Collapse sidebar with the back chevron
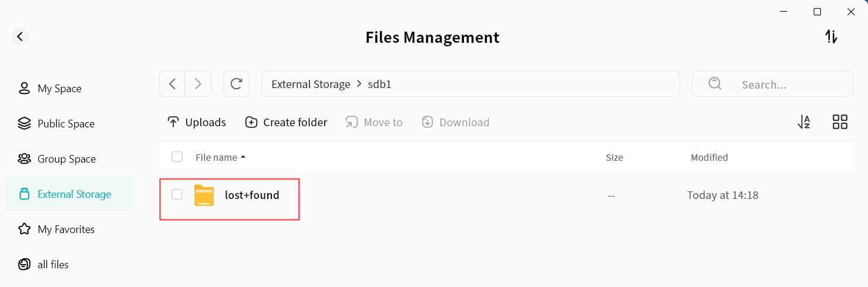Viewport: 868px width, 287px height. (20, 37)
